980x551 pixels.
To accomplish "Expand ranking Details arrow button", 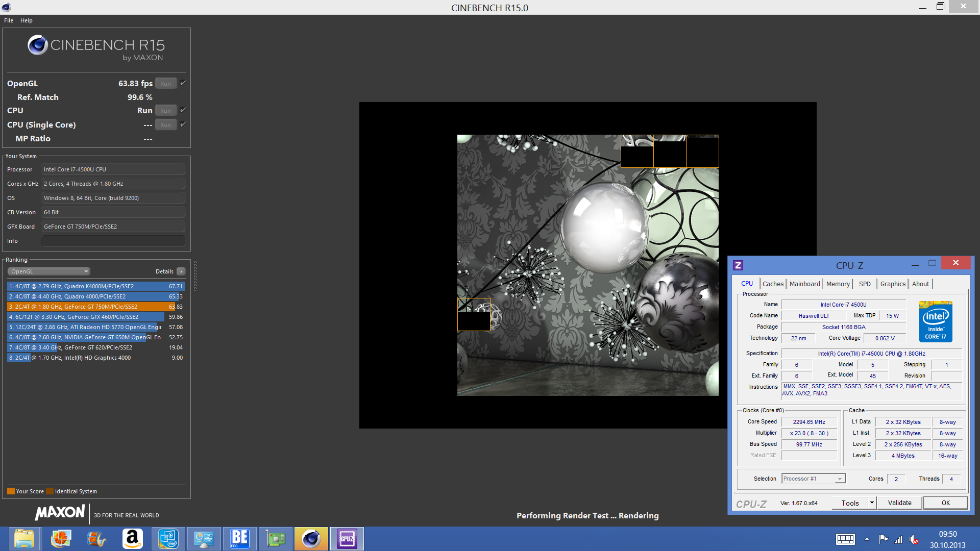I will point(181,271).
